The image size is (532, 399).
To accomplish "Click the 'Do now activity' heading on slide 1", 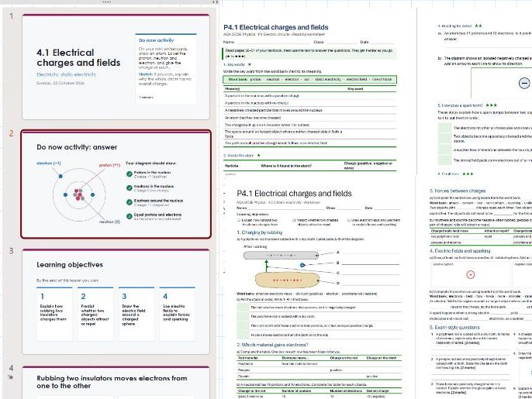I will [156, 40].
